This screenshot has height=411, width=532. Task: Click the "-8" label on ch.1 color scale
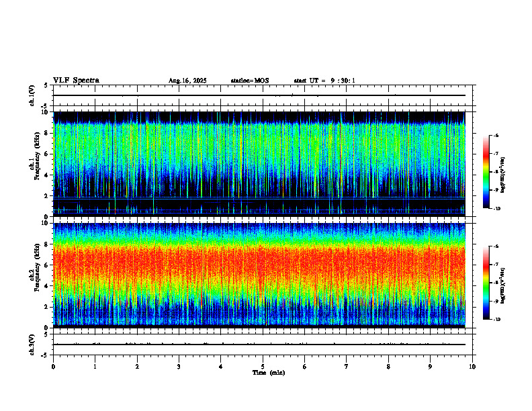coord(495,172)
